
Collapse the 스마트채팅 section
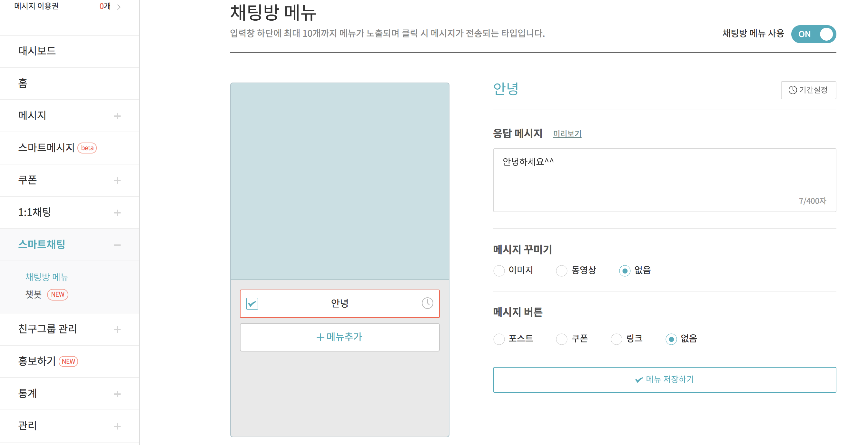[x=117, y=245]
